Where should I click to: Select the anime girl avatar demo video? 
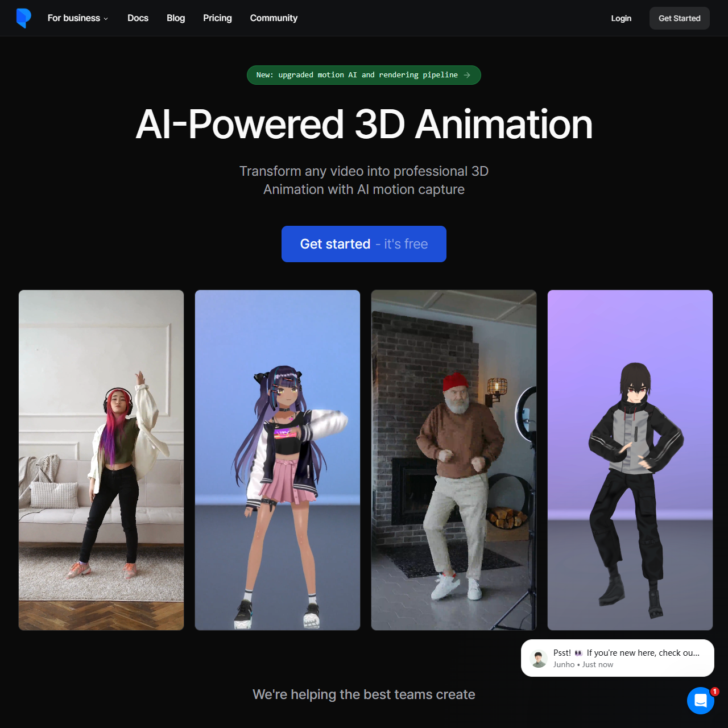tap(278, 460)
